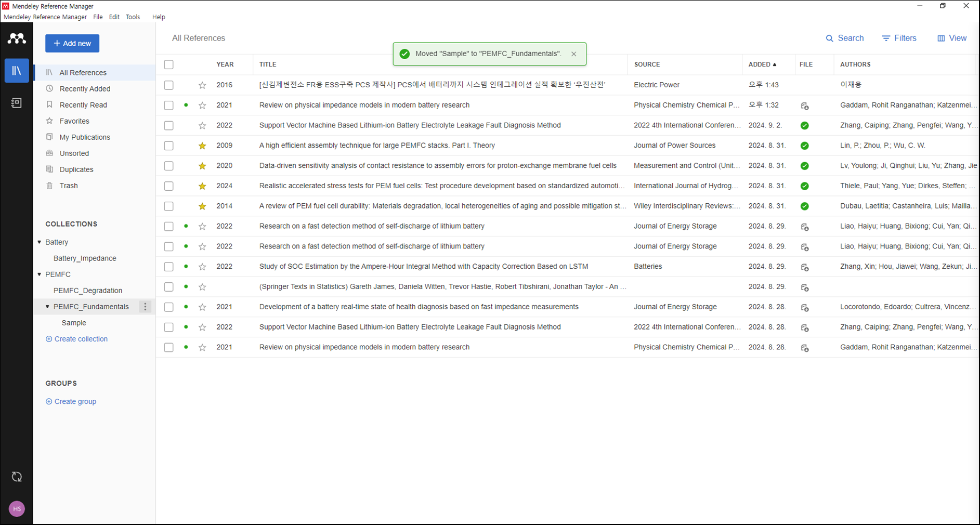Unfavorite the 2009 PEMFC stacks assembly paper

(202, 146)
